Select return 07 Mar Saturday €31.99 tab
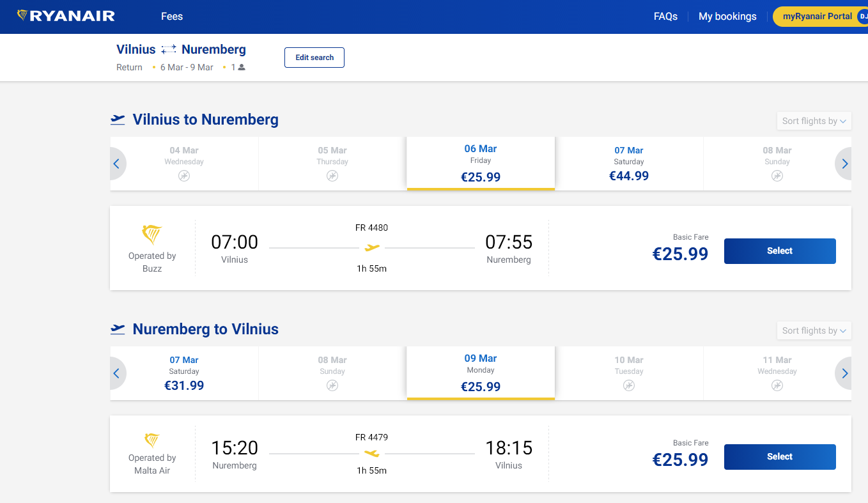This screenshot has height=503, width=868. coord(184,373)
